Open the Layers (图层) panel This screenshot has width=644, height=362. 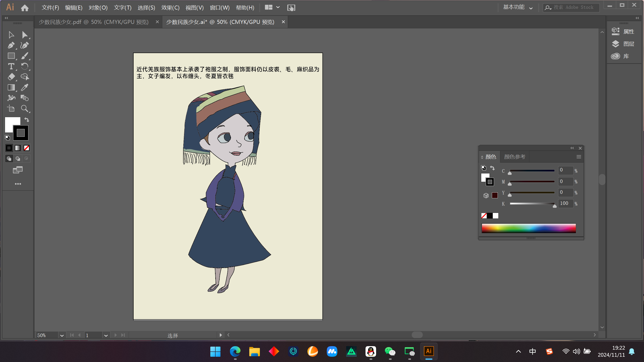(623, 44)
